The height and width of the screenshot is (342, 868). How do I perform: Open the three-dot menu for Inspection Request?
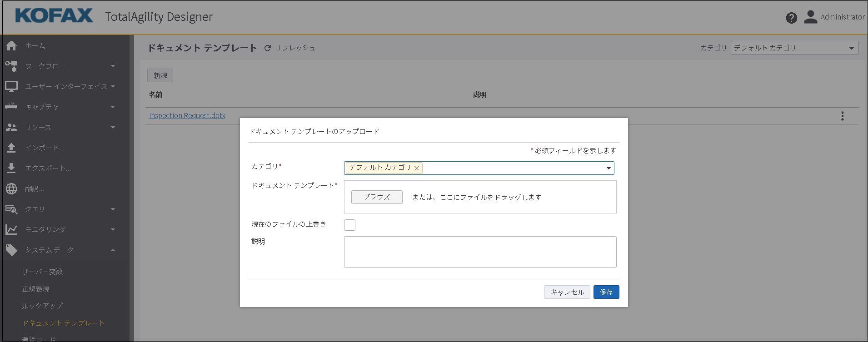click(842, 116)
